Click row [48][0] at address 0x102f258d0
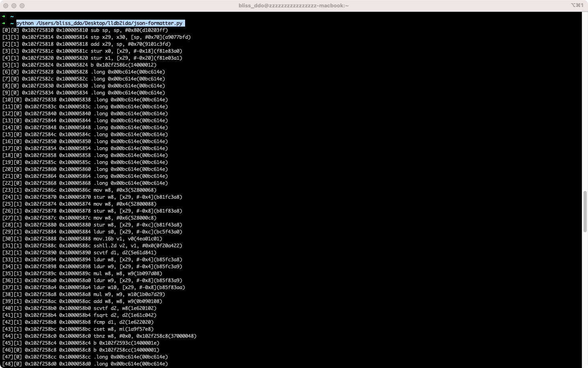Image resolution: width=588 pixels, height=368 pixels. tap(85, 364)
